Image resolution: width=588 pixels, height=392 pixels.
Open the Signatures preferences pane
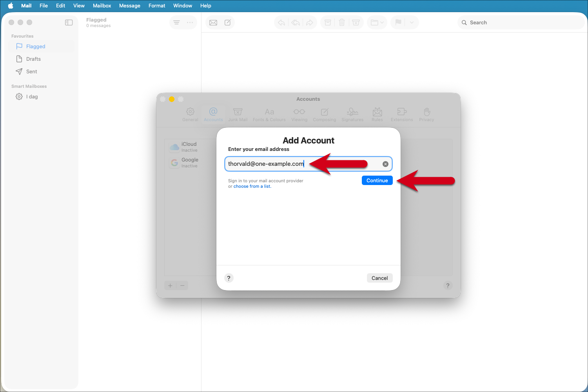click(x=352, y=114)
